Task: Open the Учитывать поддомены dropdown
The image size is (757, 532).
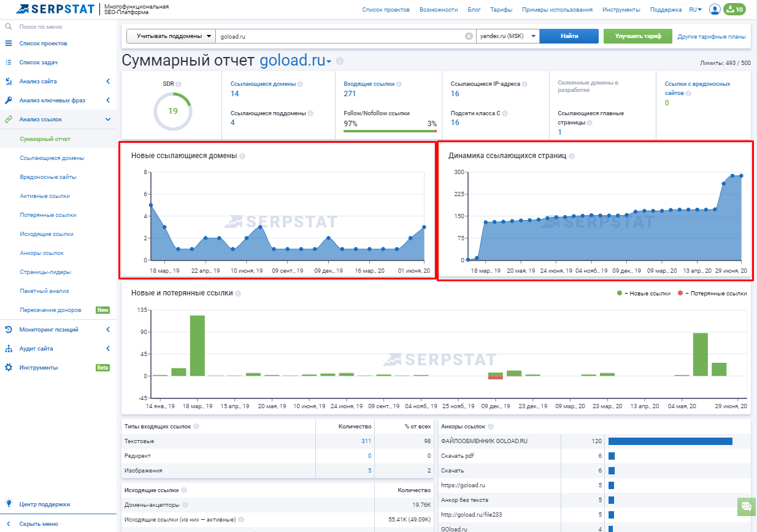Action: pyautogui.click(x=171, y=36)
